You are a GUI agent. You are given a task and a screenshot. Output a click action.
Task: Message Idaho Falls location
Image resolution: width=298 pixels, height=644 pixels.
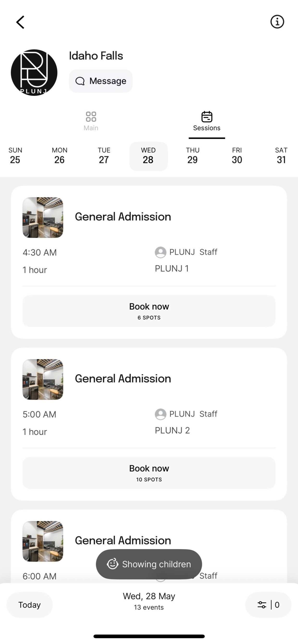[101, 81]
